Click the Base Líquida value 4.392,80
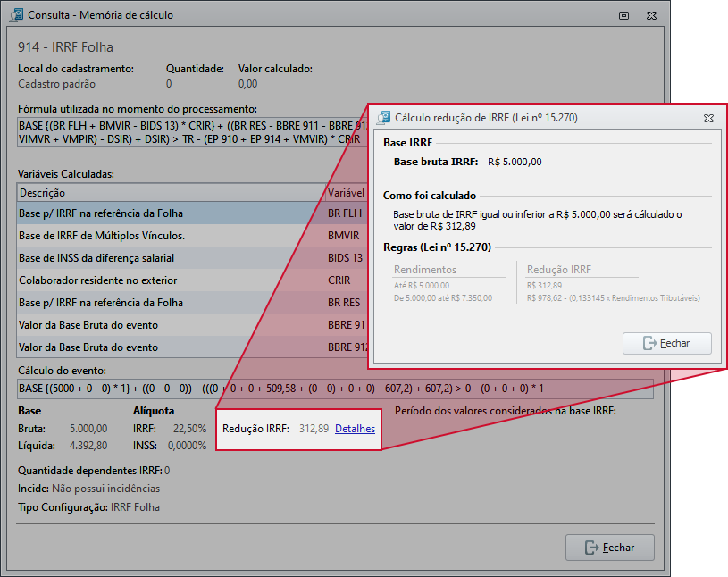Image resolution: width=728 pixels, height=577 pixels. pyautogui.click(x=88, y=446)
